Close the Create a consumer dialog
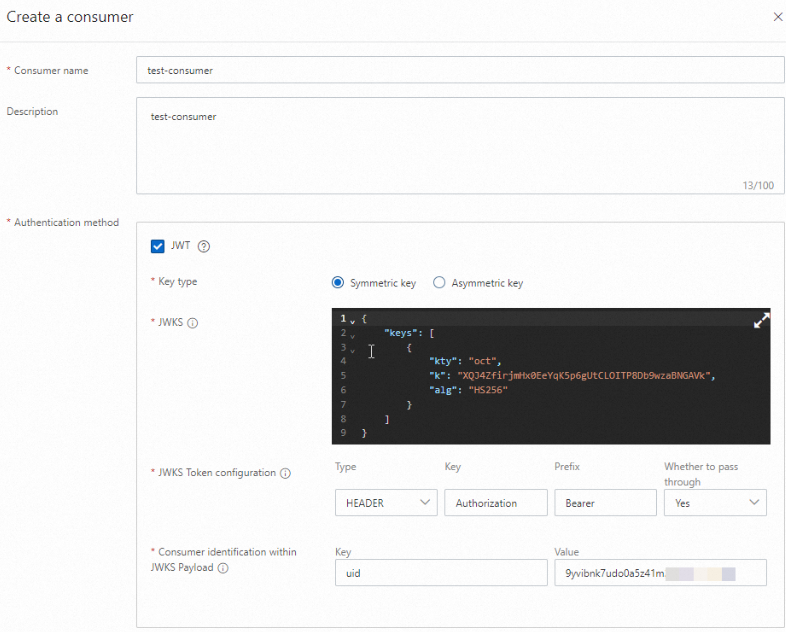This screenshot has height=632, width=786. point(778,17)
